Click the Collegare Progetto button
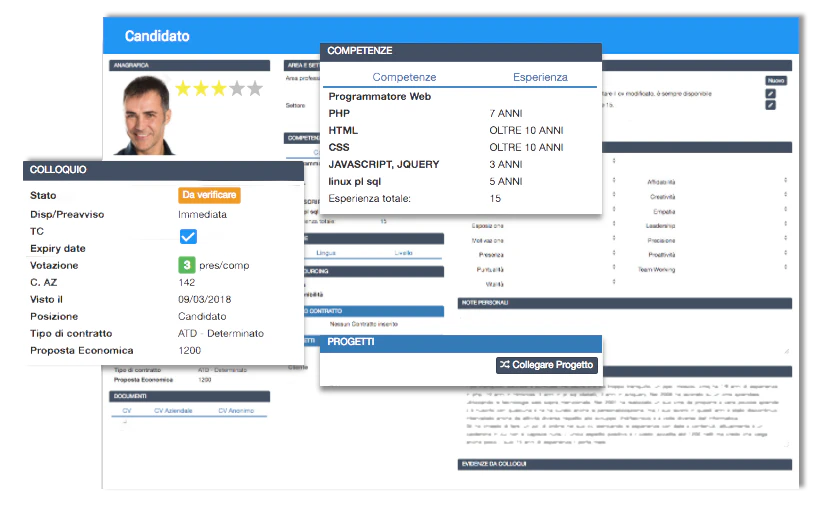826x513 pixels. pos(547,365)
